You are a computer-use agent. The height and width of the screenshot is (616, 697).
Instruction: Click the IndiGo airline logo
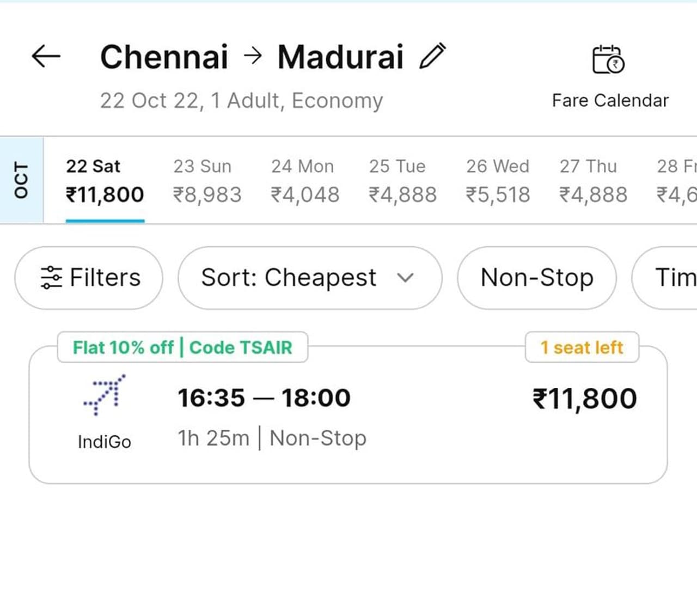pyautogui.click(x=104, y=395)
